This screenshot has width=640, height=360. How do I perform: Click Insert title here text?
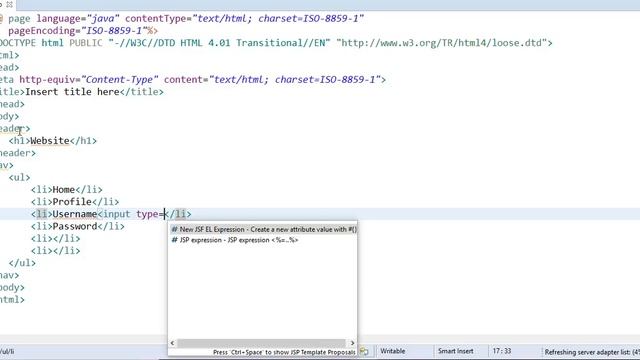click(72, 92)
